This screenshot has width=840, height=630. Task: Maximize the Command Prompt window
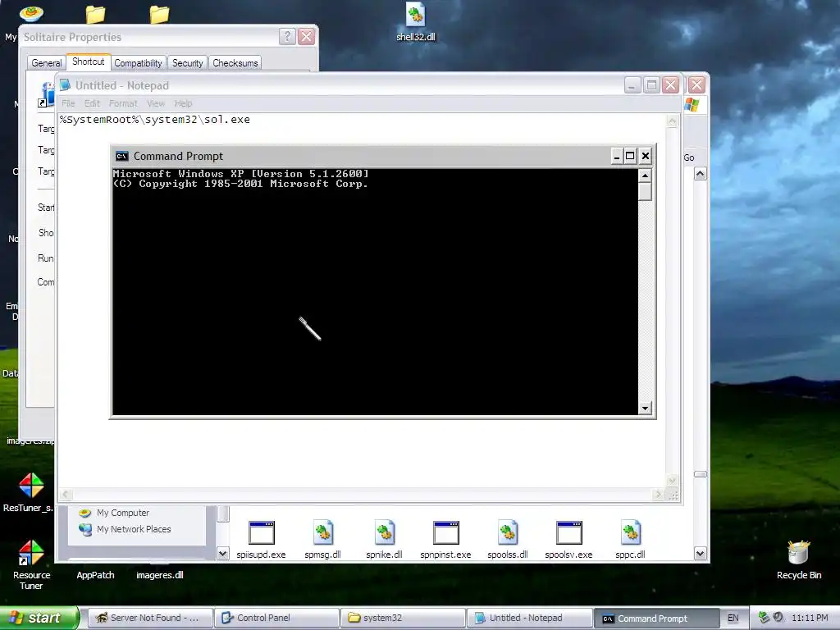point(631,156)
